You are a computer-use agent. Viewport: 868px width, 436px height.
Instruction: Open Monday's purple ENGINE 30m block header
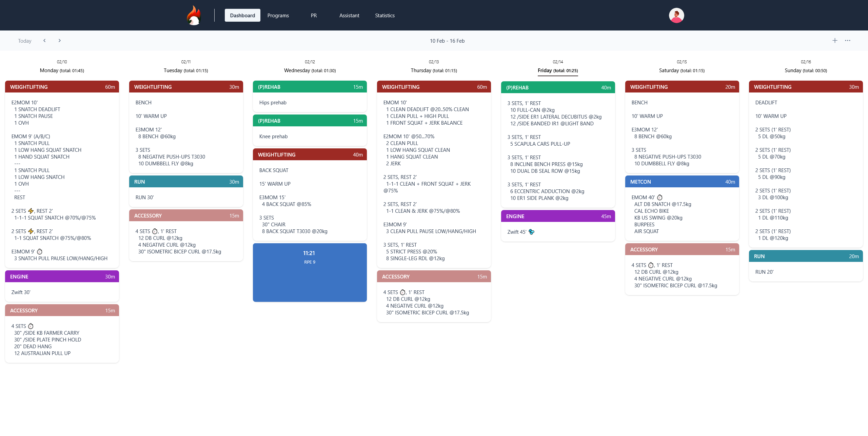62,276
